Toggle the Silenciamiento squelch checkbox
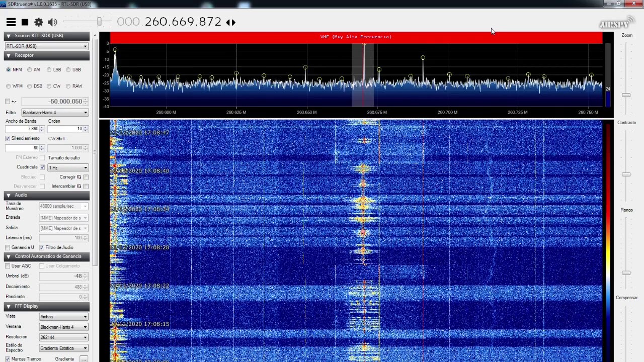The height and width of the screenshot is (362, 644). 8,138
